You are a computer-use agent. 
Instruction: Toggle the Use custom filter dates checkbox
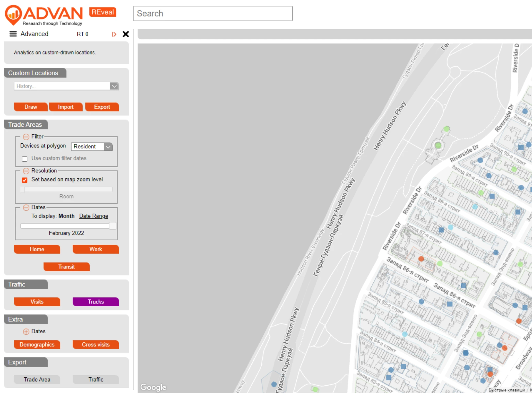coord(24,159)
